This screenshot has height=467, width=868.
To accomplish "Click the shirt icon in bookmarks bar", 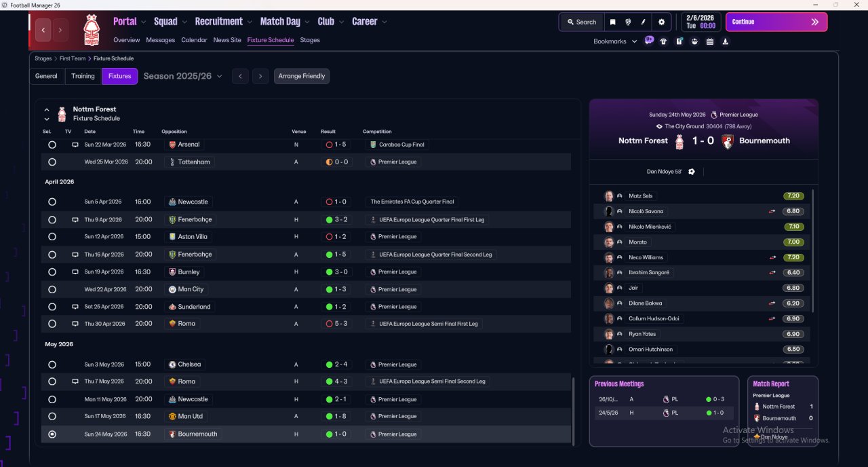I will tap(663, 41).
